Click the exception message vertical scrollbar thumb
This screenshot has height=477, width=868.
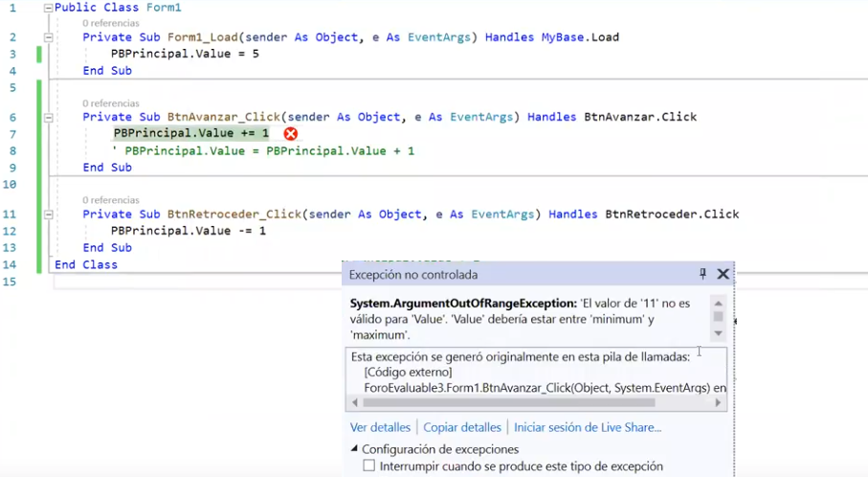tap(718, 316)
